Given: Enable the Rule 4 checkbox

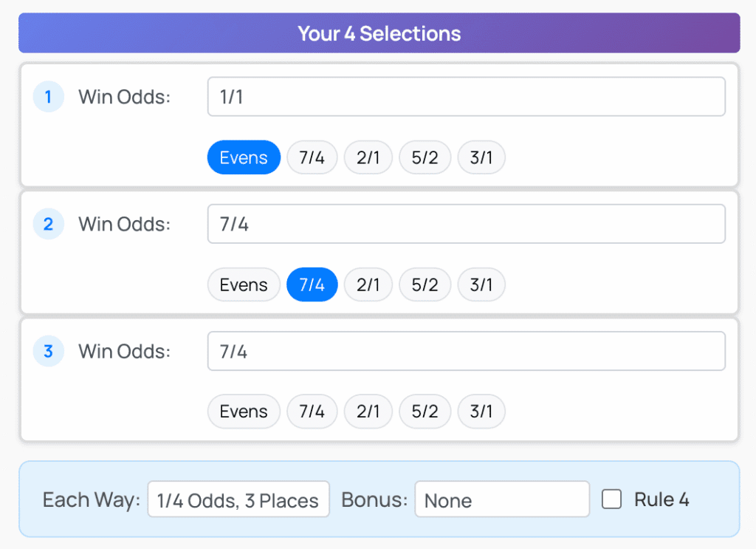Looking at the screenshot, I should (611, 500).
